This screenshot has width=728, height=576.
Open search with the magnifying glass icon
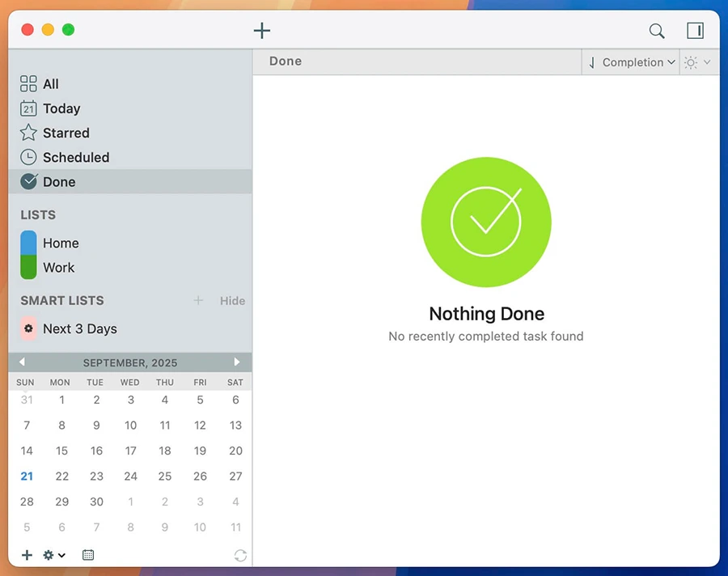pos(657,31)
